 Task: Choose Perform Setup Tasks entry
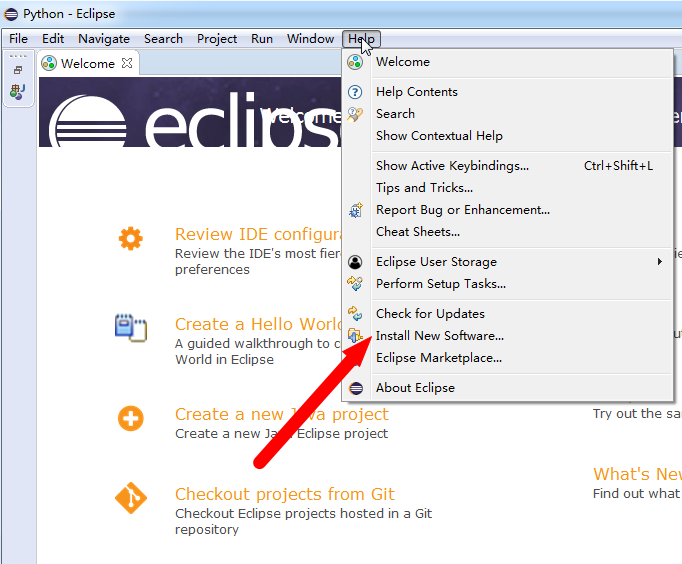click(x=508, y=284)
